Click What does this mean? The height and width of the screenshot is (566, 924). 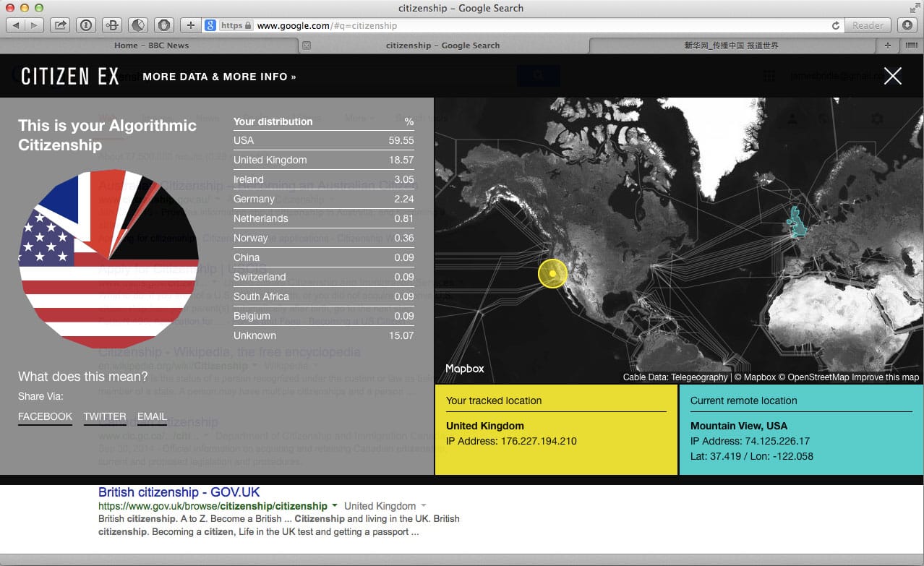coord(82,377)
